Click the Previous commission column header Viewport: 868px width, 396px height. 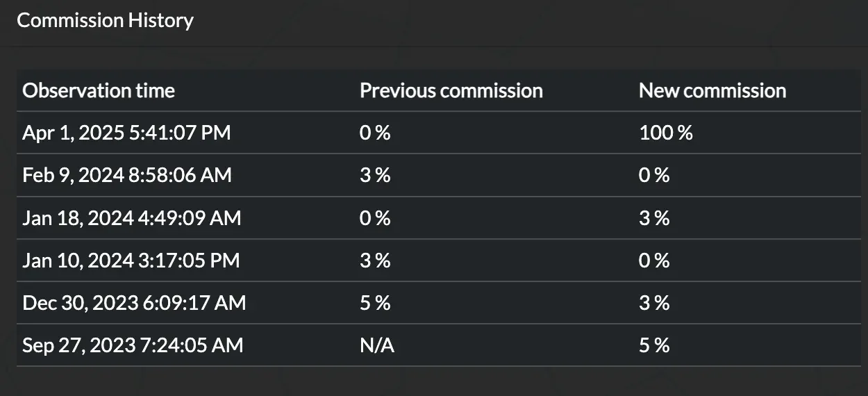[x=451, y=90]
